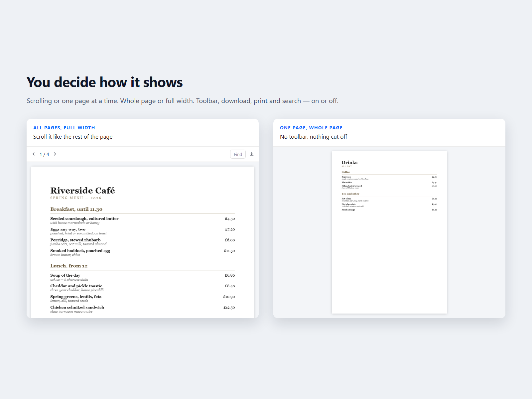Click the 'You decide how it shows' heading
This screenshot has width=532, height=399.
click(x=105, y=82)
